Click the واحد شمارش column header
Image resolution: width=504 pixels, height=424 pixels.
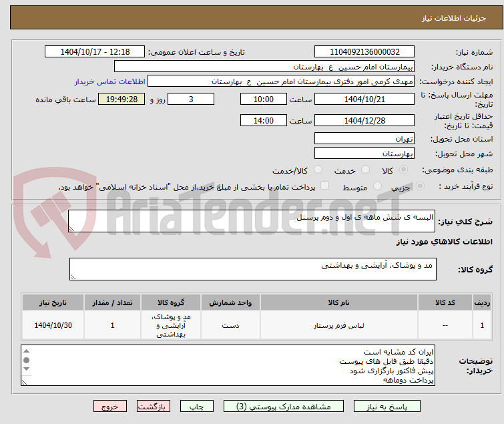pos(230,302)
